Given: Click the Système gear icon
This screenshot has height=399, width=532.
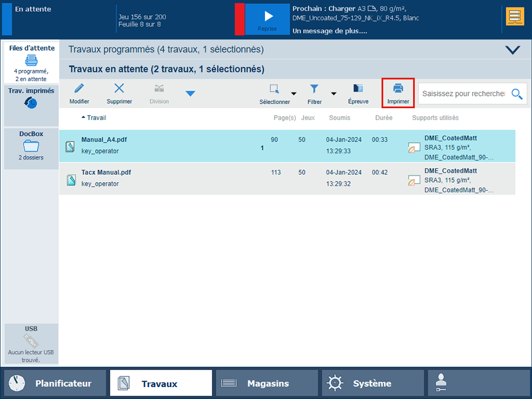Looking at the screenshot, I should point(335,383).
